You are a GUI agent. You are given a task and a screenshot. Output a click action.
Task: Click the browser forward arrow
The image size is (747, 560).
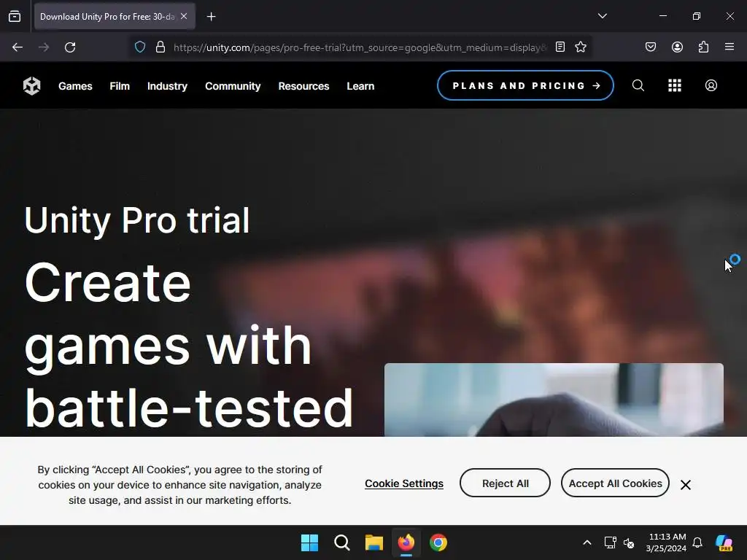(44, 47)
